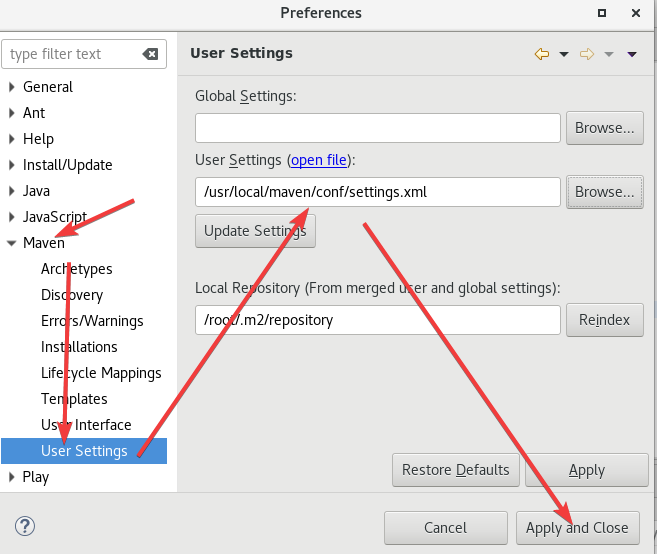Open the preferences help question mark
Screen dimensions: 657x554
(25, 526)
